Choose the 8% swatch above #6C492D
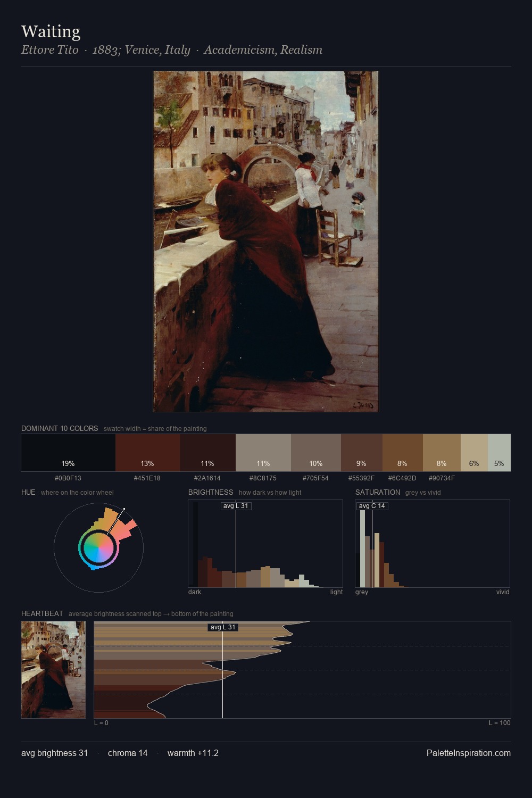The height and width of the screenshot is (798, 532). tap(403, 453)
